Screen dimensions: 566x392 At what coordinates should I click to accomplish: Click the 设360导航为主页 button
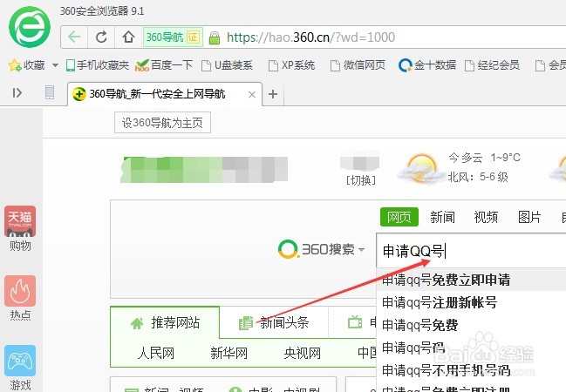coord(162,123)
